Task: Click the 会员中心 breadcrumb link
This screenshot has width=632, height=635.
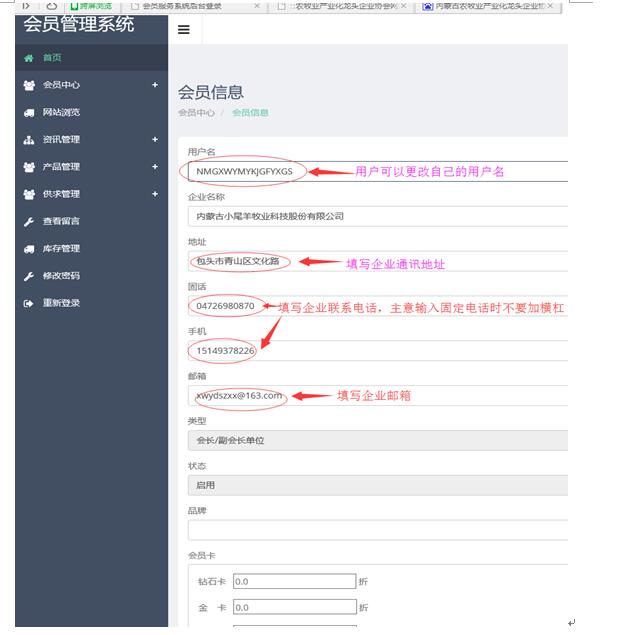Action: pos(196,113)
